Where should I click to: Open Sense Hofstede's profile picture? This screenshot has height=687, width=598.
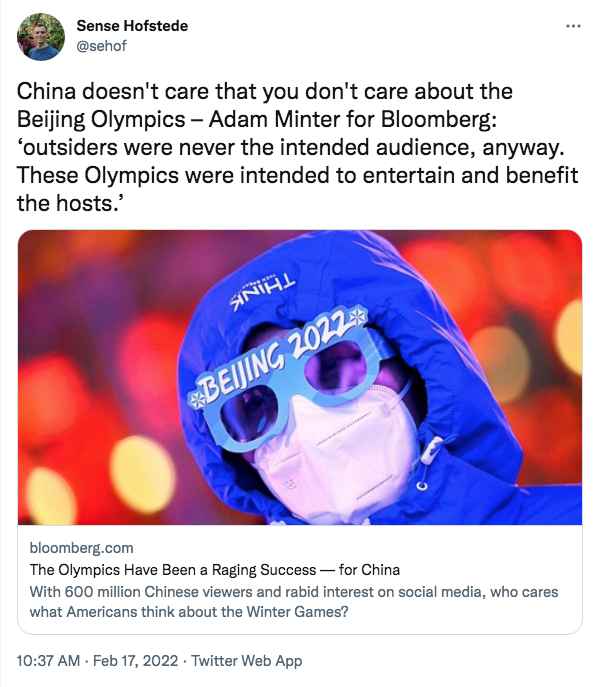click(41, 37)
